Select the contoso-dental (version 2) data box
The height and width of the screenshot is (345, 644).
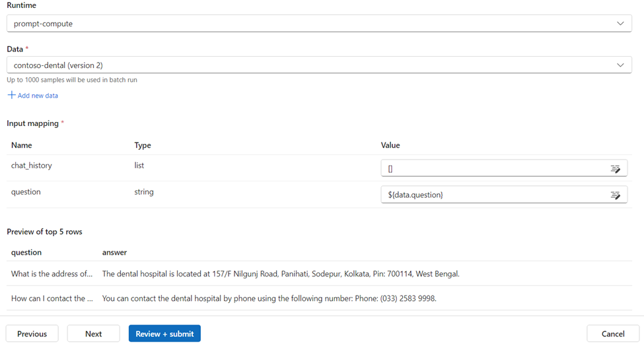tap(319, 65)
